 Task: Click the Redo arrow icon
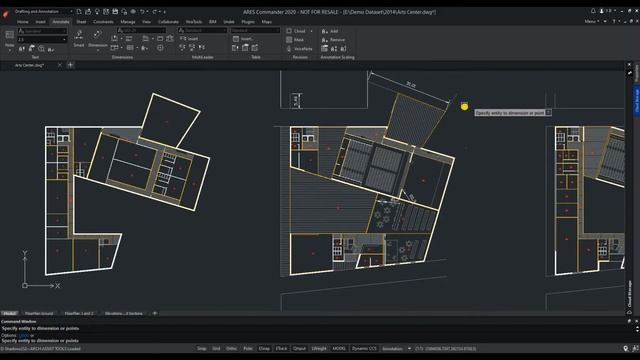pos(155,12)
